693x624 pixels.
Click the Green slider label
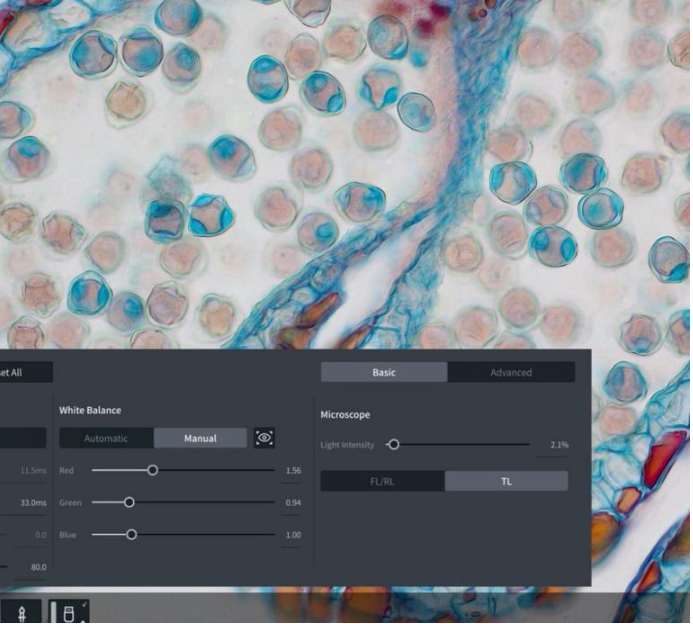point(70,503)
